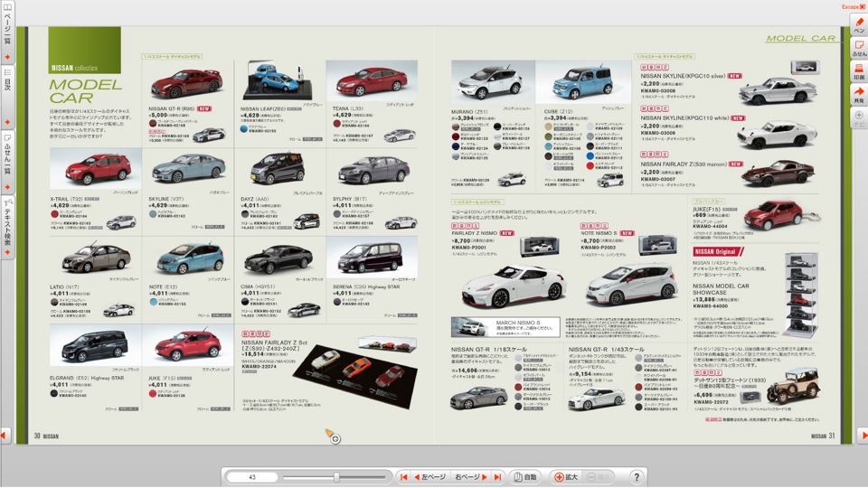Screen dimensions: 868x488
Task: Open the share (共有) option
Action: click(859, 94)
